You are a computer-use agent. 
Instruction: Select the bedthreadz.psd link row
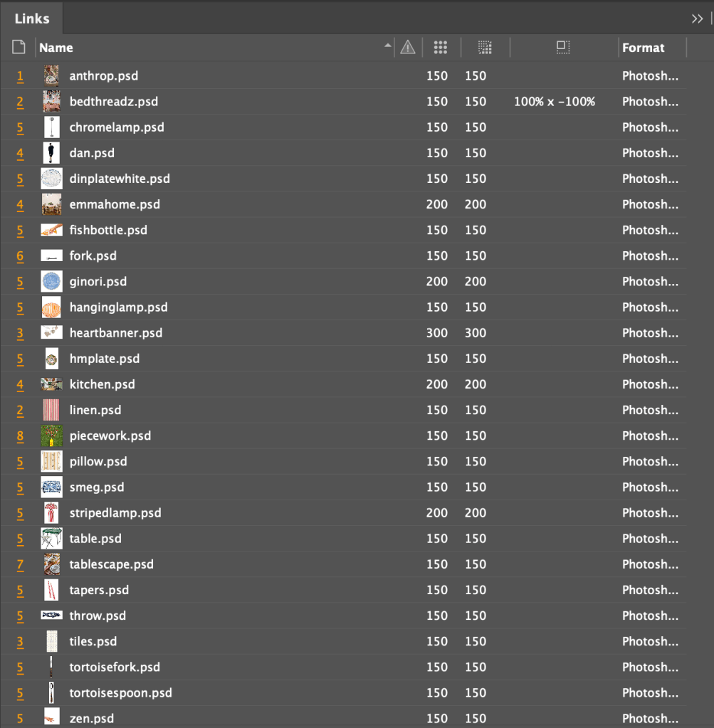[x=114, y=102]
